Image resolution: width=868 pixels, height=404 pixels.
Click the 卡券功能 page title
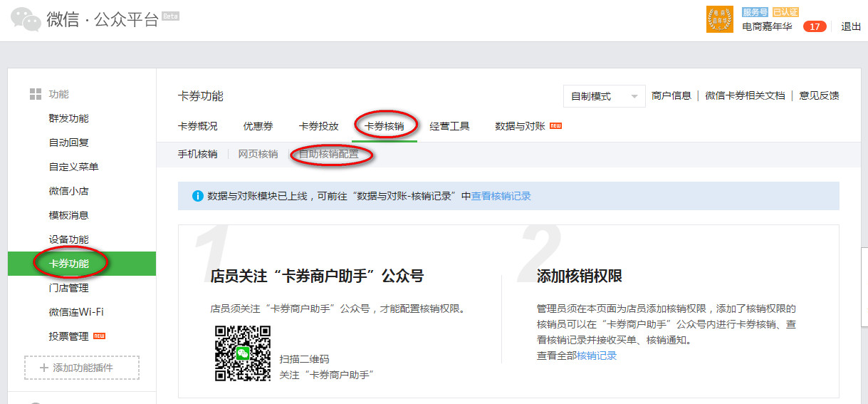[x=200, y=96]
